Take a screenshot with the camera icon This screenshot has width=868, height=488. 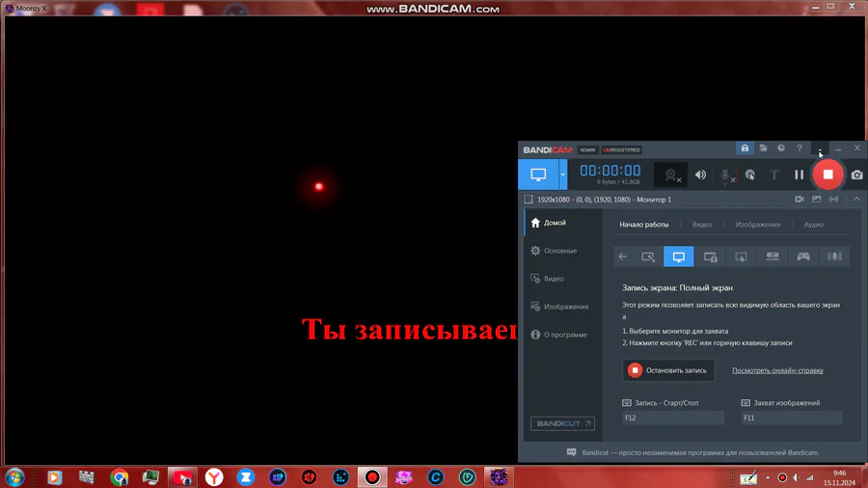coord(856,175)
